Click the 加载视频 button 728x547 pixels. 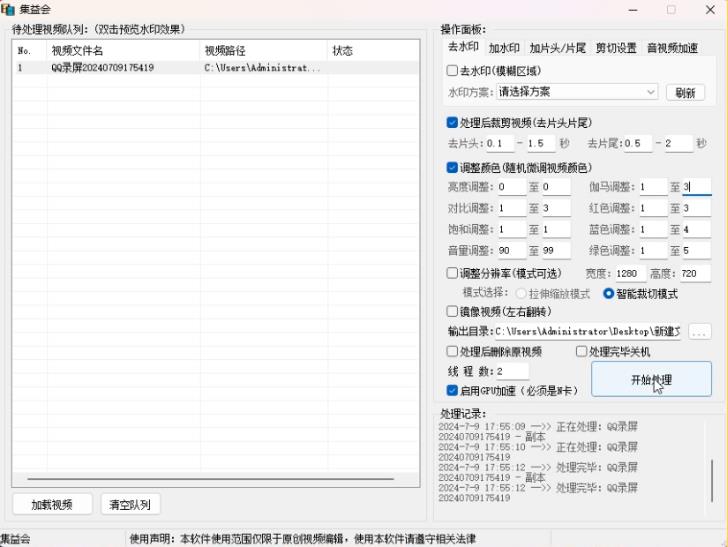click(52, 505)
